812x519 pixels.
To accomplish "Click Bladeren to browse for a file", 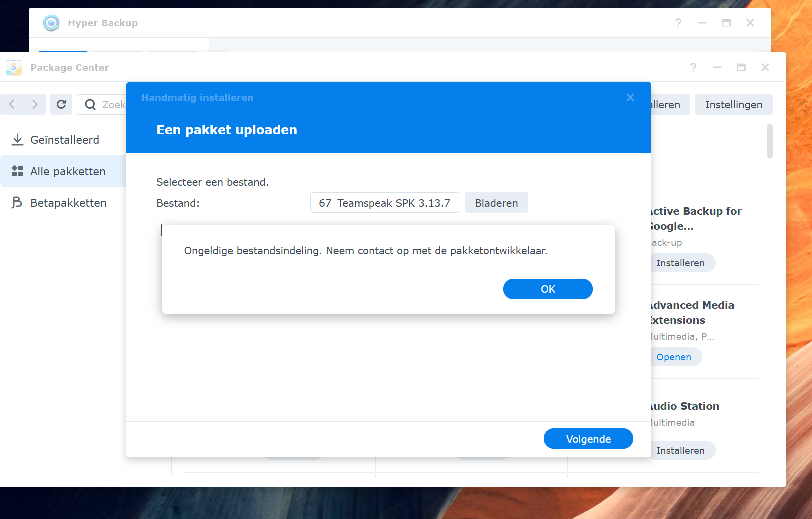I will tap(496, 203).
